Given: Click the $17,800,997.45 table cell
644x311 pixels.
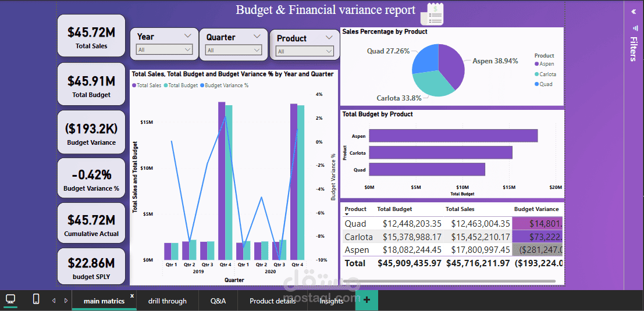Looking at the screenshot, I should click(481, 250).
